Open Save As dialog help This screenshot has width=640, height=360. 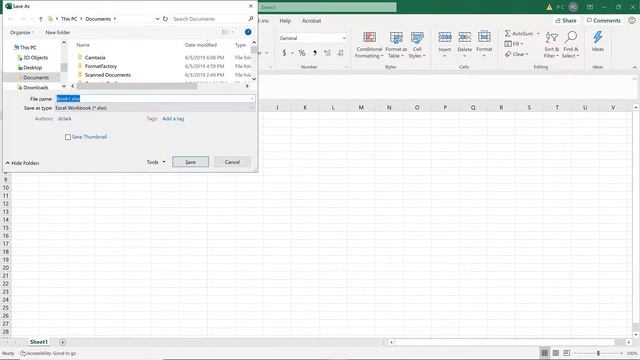pos(248,32)
